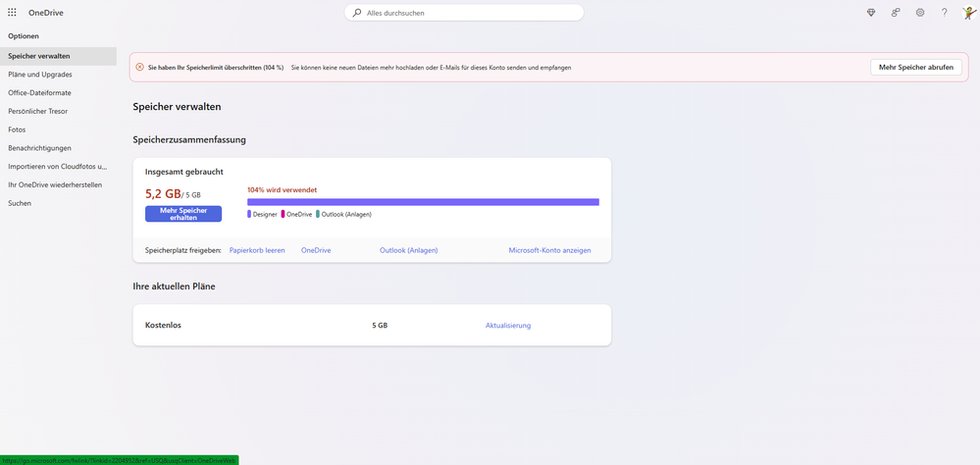Screen dimensions: 980x465
Task: Open the account profile avatar
Action: pyautogui.click(x=969, y=13)
